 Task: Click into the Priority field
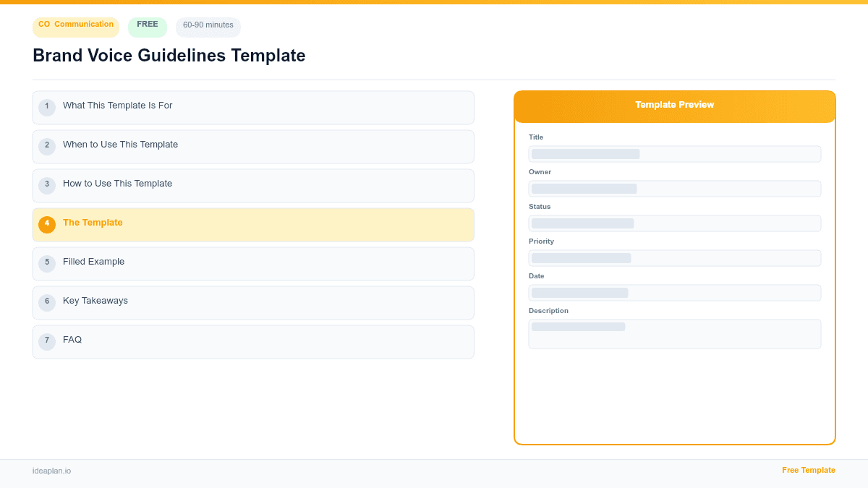click(675, 258)
